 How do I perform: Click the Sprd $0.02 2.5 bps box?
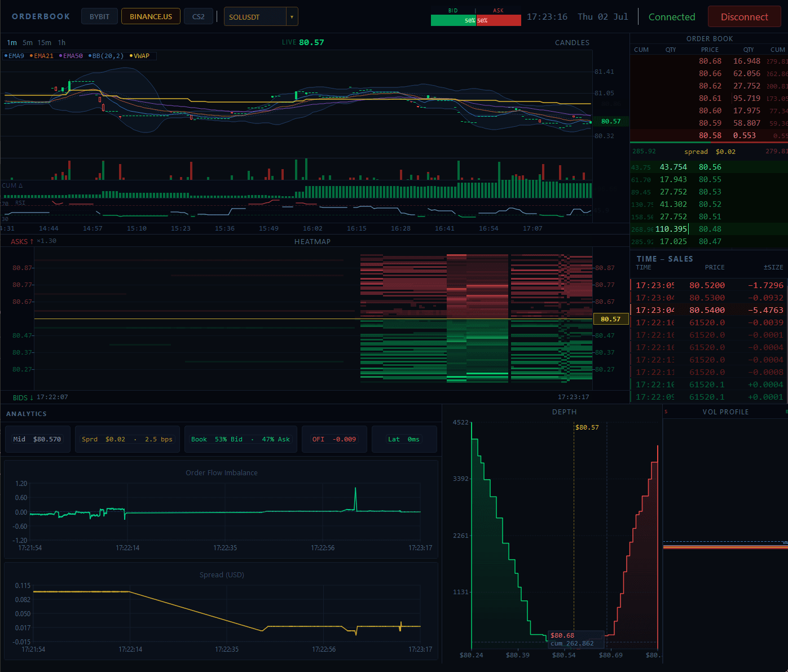(127, 439)
